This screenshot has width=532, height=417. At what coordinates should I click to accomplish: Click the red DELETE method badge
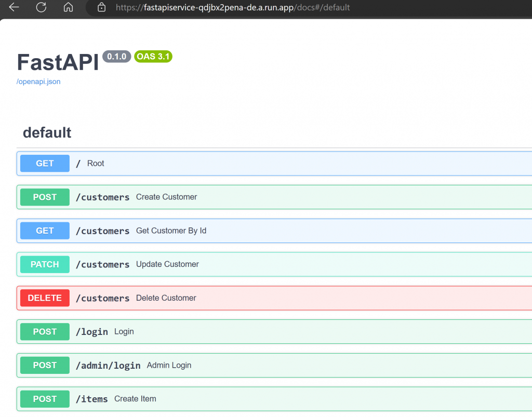(x=45, y=298)
